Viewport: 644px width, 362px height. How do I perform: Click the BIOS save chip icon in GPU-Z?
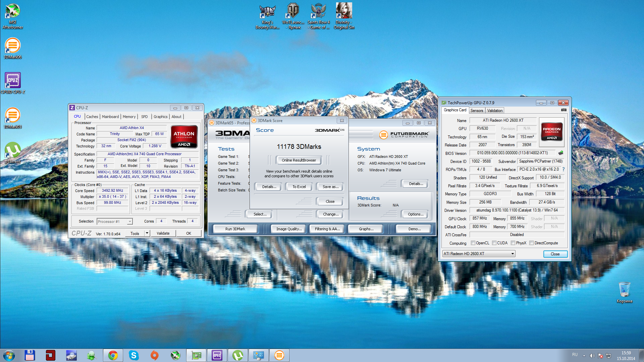pyautogui.click(x=560, y=153)
